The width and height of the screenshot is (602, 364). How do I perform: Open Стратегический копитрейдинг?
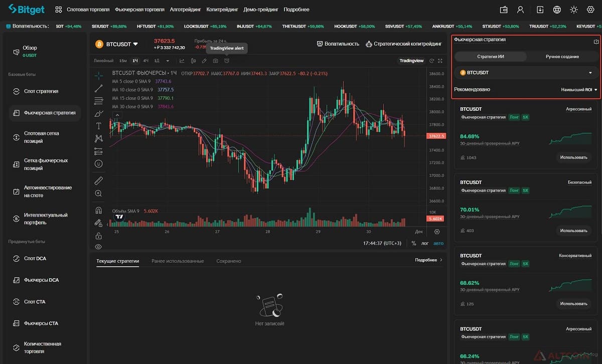[x=404, y=44]
